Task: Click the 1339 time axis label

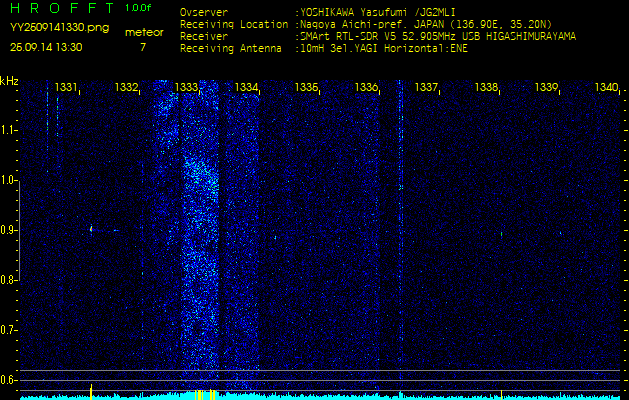Action: (x=546, y=87)
